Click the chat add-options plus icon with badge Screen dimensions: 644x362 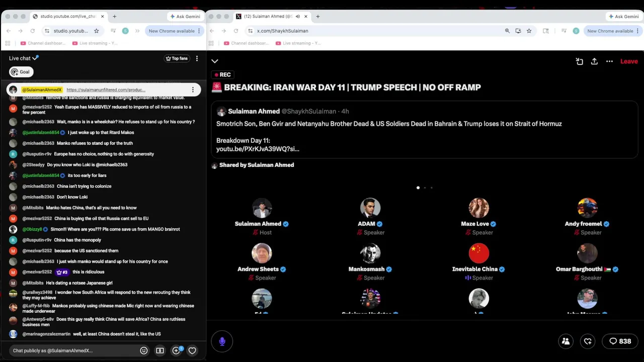(177, 350)
